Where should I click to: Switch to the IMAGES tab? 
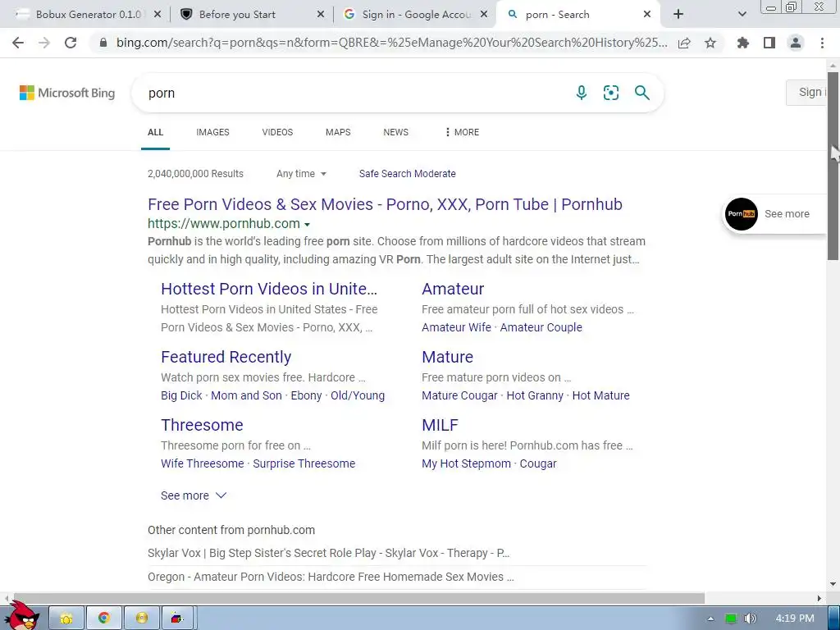coord(212,132)
